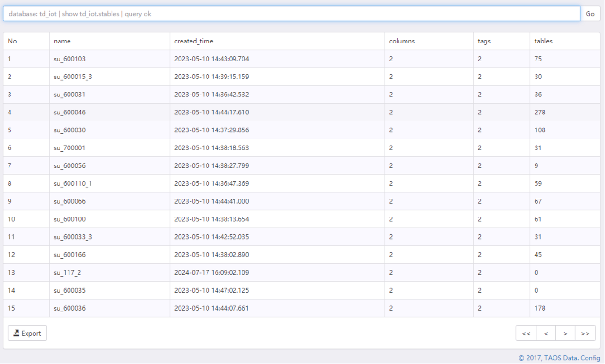Go to previous page with < button
Screen dimensions: 605x364
tap(546, 333)
